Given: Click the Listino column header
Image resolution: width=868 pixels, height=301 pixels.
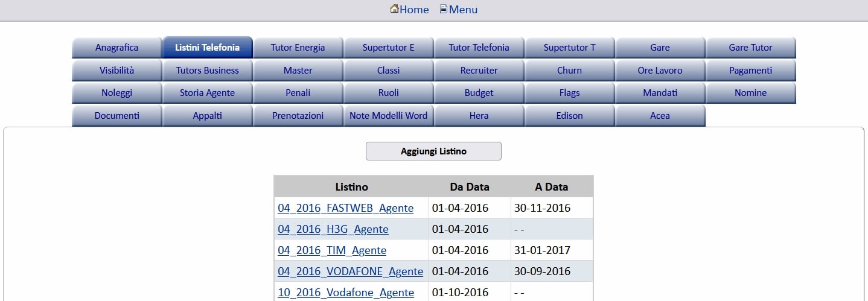Looking at the screenshot, I should tap(351, 186).
